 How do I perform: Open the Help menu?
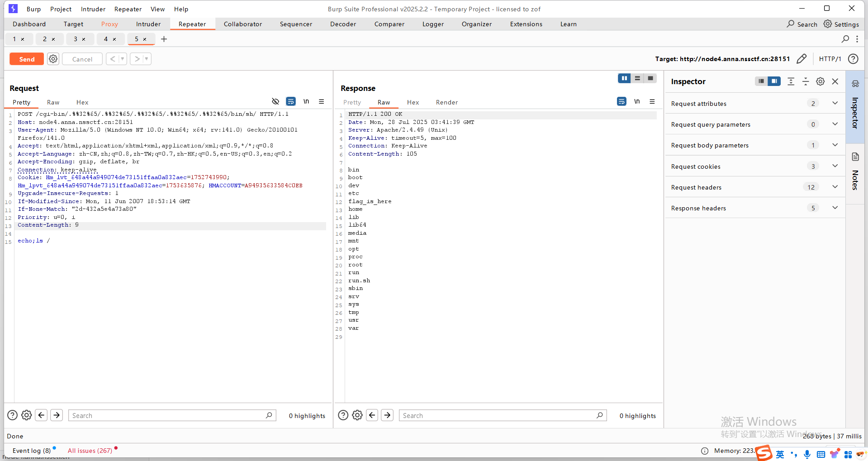[x=181, y=9]
